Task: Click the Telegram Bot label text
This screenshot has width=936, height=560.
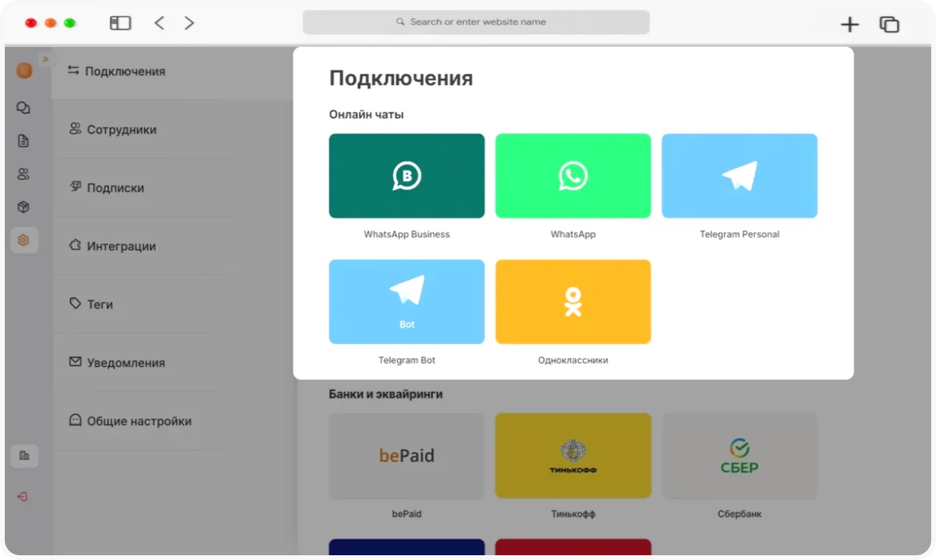Action: (x=407, y=360)
